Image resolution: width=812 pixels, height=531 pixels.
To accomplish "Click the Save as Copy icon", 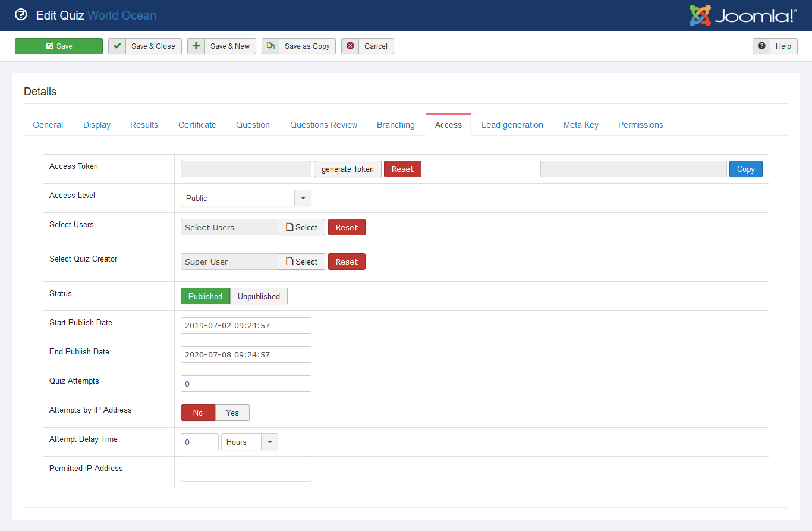I will [270, 46].
